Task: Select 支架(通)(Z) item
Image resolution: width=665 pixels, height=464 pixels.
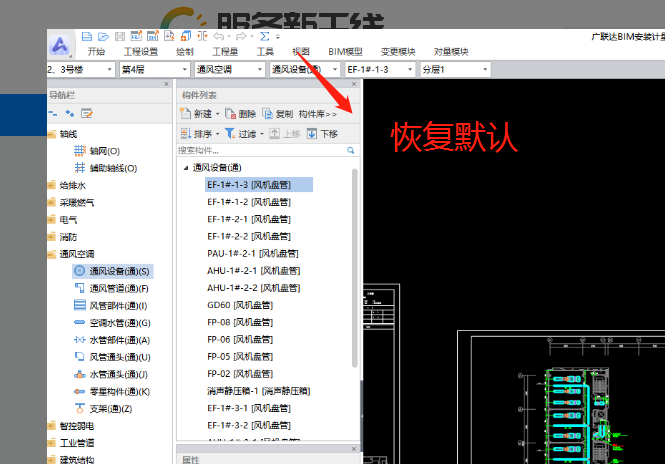Action: (103, 408)
